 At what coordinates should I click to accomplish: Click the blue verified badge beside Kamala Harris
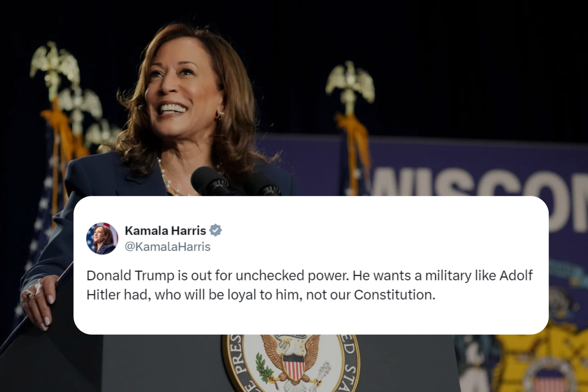[215, 230]
